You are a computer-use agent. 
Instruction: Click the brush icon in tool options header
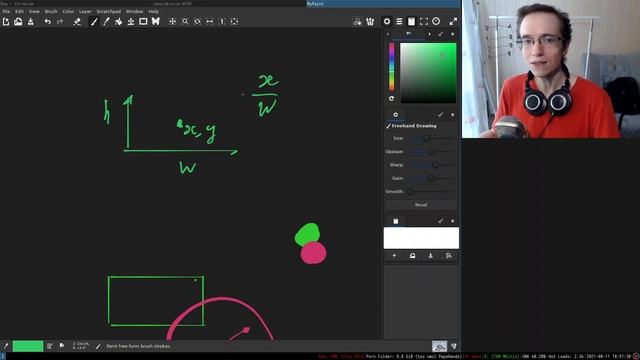440,115
